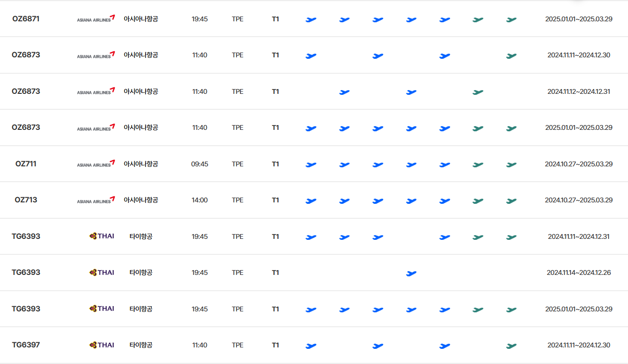Click first blue plane in TG6393 2024.11.11~2024.12.31 row
The height and width of the screenshot is (364, 628).
pyautogui.click(x=311, y=237)
